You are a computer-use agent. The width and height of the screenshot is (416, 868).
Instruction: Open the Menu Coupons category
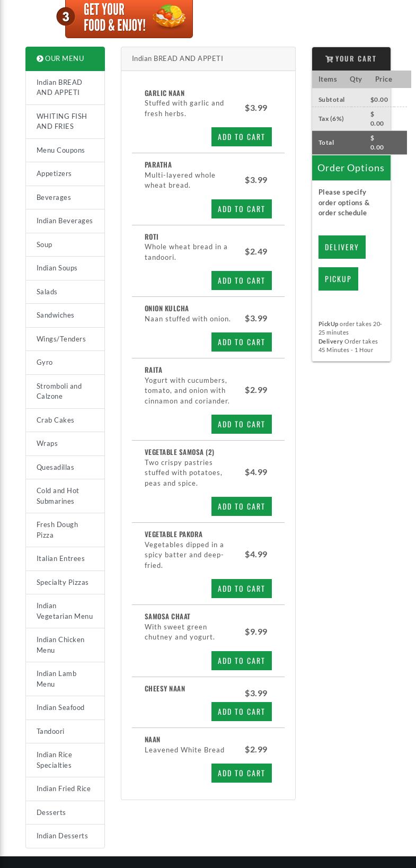[x=60, y=150]
